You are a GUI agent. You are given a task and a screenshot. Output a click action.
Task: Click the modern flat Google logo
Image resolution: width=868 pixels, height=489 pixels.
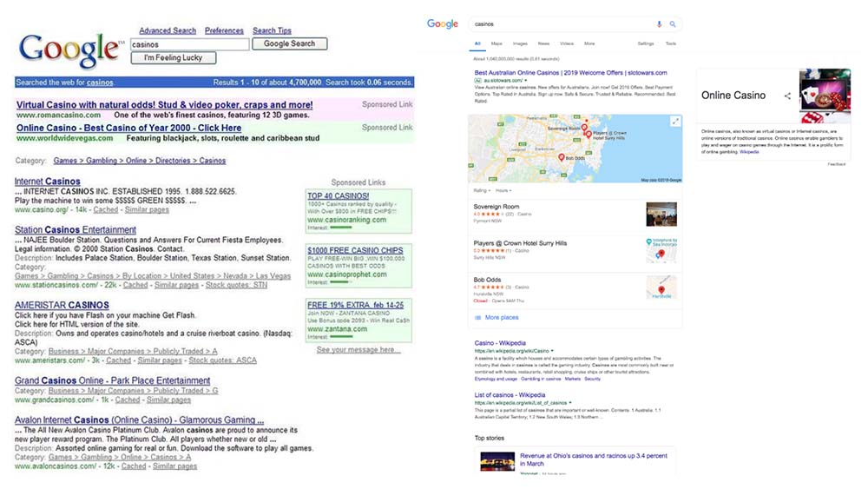(443, 23)
